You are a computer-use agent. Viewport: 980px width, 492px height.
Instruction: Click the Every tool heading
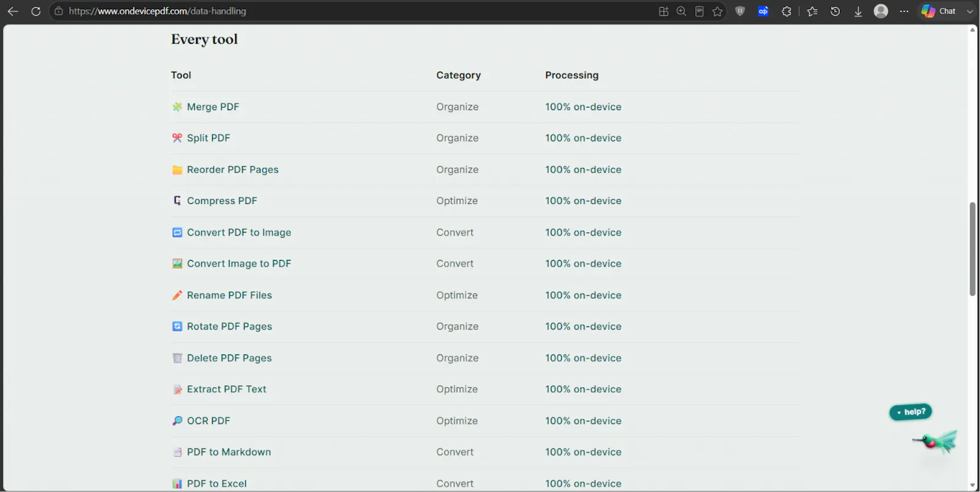click(205, 39)
